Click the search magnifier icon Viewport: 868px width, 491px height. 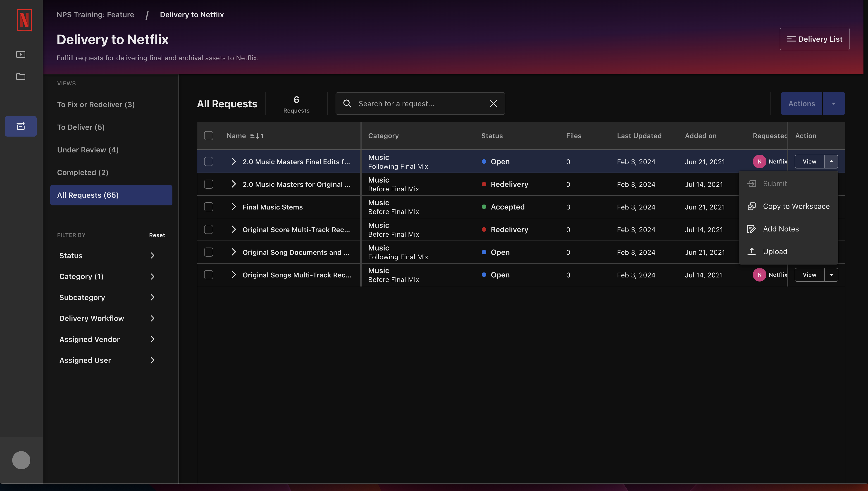347,103
